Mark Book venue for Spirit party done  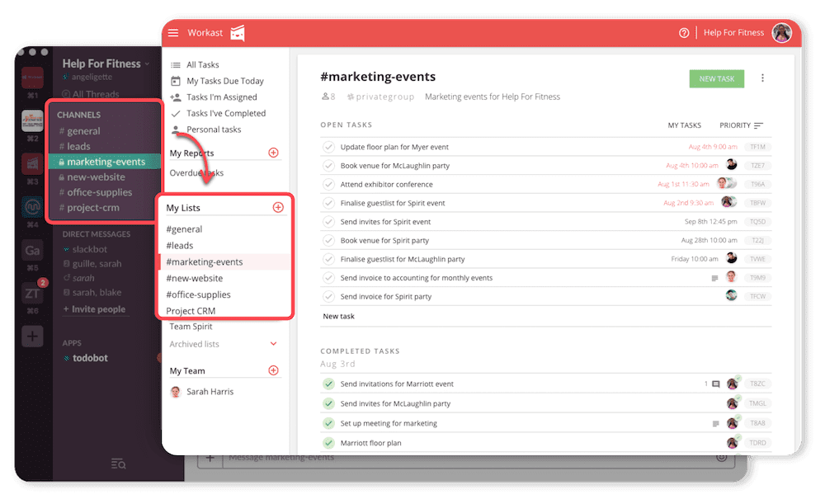pyautogui.click(x=328, y=240)
